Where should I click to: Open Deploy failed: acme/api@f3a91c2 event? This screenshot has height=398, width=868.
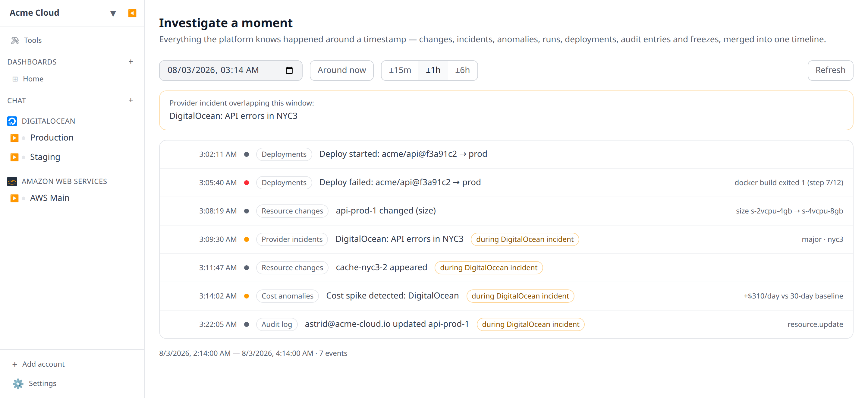[400, 182]
